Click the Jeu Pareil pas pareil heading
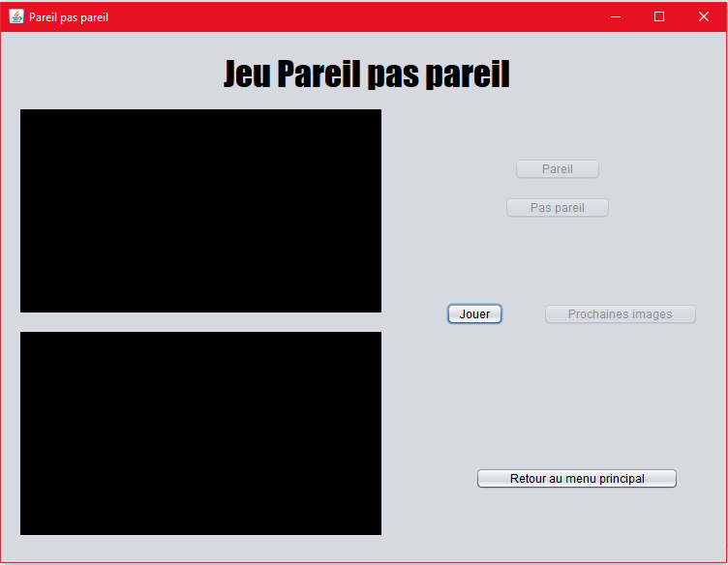This screenshot has width=728, height=565. 366,74
